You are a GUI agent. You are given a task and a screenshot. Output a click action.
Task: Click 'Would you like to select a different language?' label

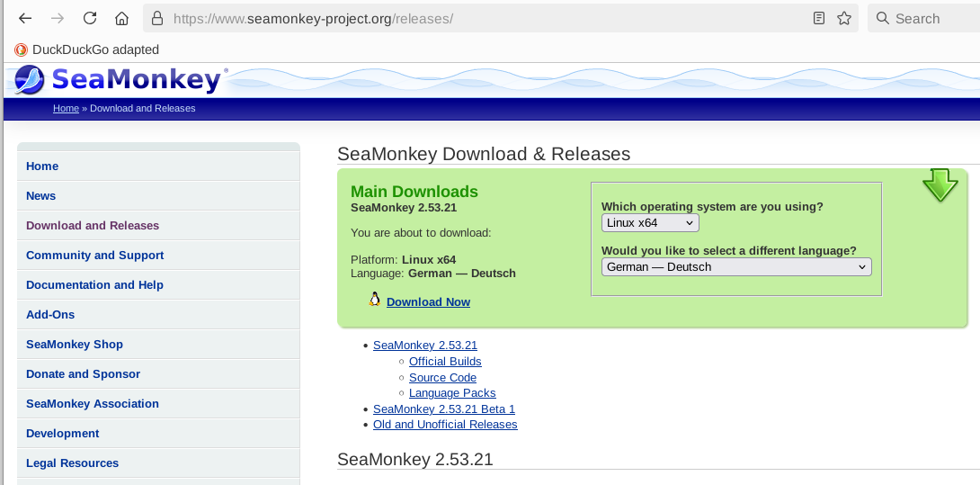coord(729,251)
